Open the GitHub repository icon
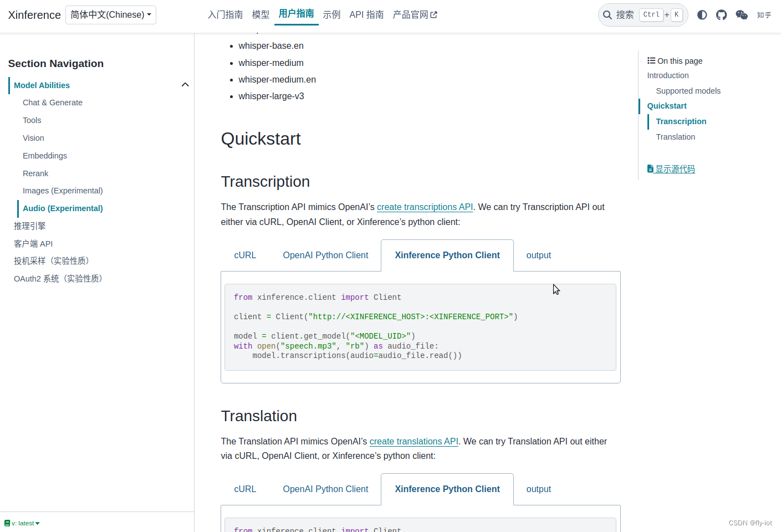 click(x=721, y=14)
